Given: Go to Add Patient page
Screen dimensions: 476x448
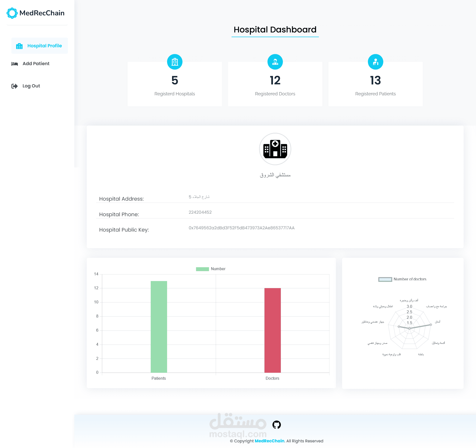Looking at the screenshot, I should [36, 64].
